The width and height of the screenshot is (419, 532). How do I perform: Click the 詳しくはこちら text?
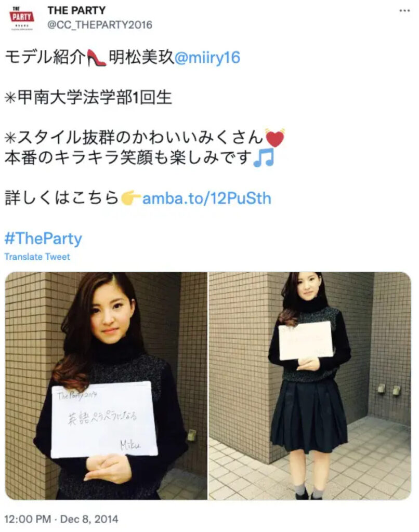click(x=61, y=198)
